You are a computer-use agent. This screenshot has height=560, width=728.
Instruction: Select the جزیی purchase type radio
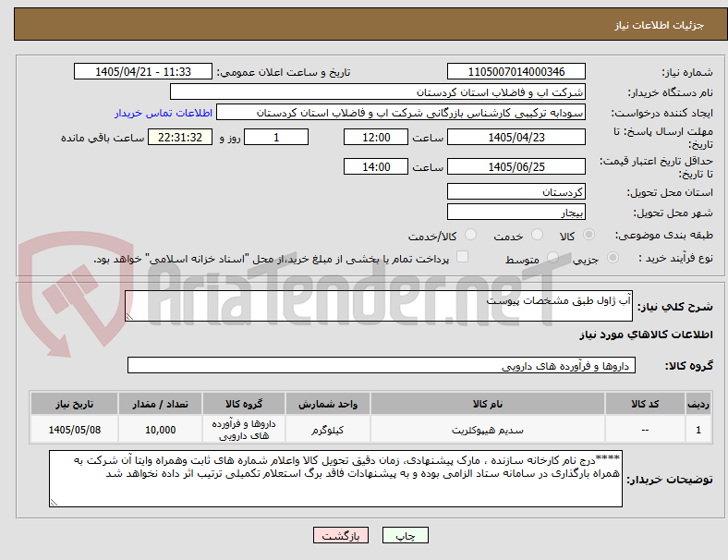[x=613, y=258]
